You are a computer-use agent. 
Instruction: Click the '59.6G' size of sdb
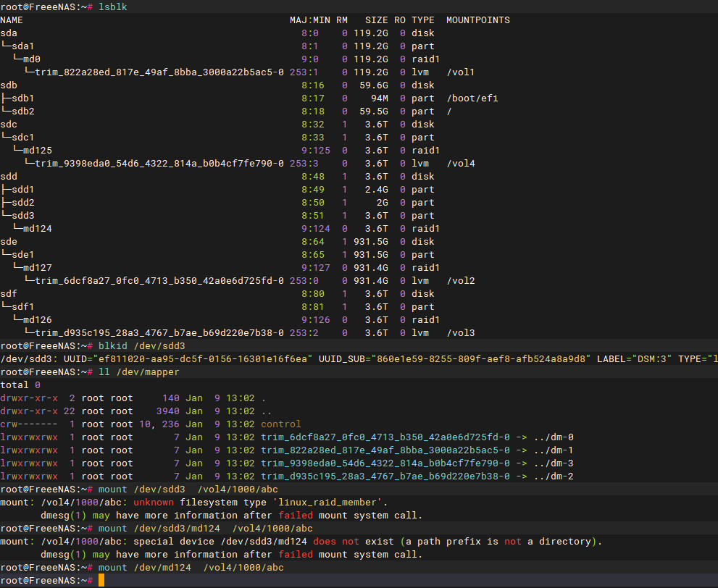coord(374,85)
